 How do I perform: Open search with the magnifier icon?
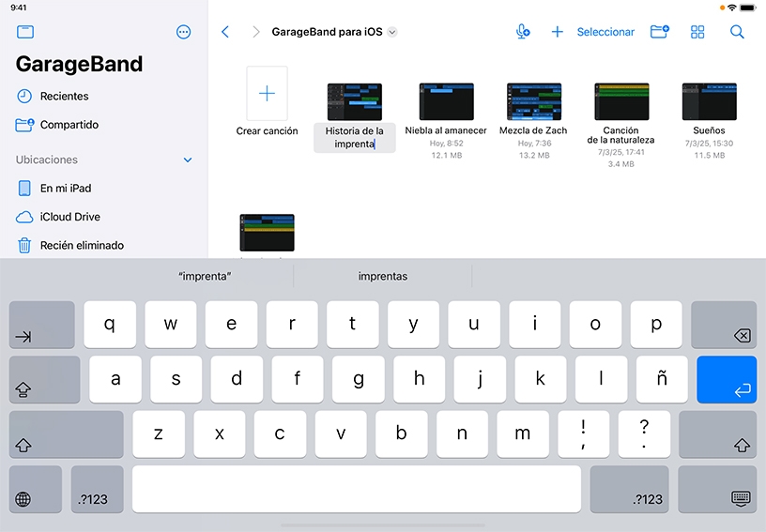737,32
